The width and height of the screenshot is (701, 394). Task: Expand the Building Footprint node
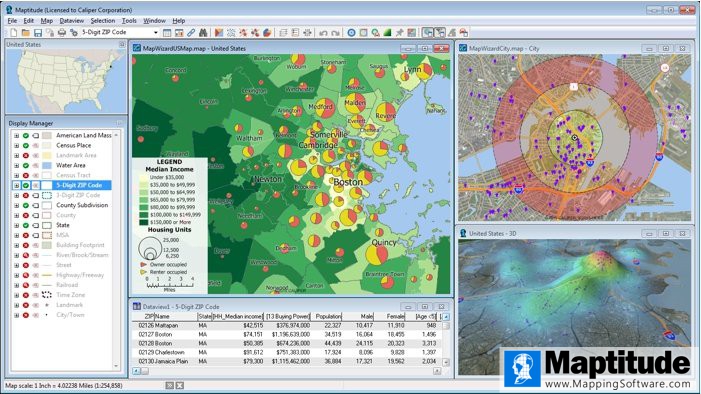[x=17, y=245]
